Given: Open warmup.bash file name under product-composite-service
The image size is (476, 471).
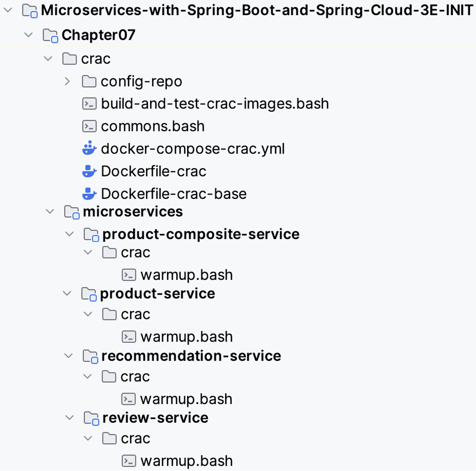Looking at the screenshot, I should (x=187, y=275).
